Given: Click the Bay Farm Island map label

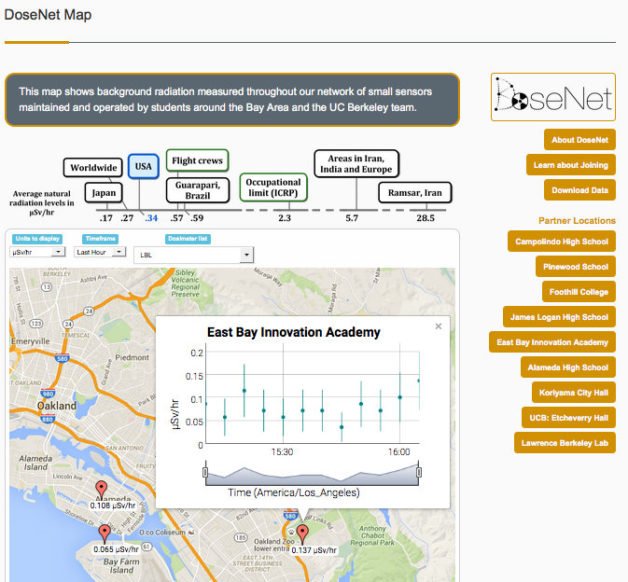Looking at the screenshot, I should tap(121, 566).
